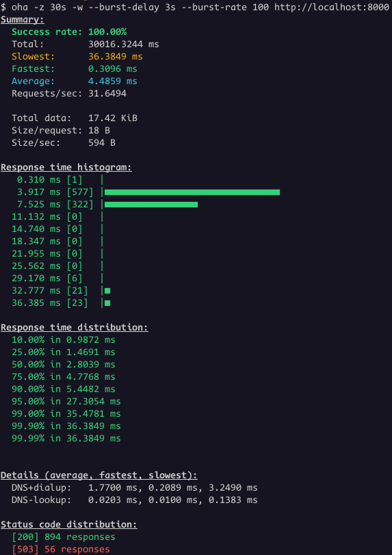392x555 pixels.
Task: Click the red '[503] 56 responses' line
Action: [x=61, y=550]
